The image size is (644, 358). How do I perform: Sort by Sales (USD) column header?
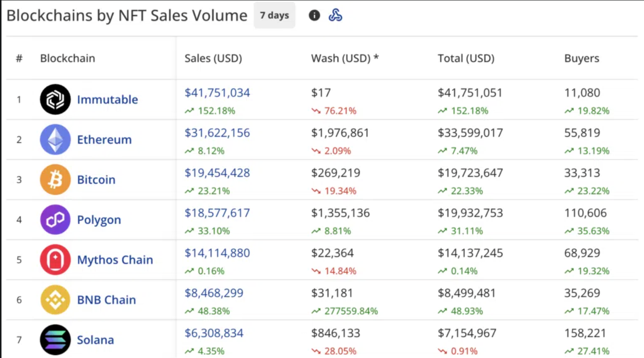(213, 58)
